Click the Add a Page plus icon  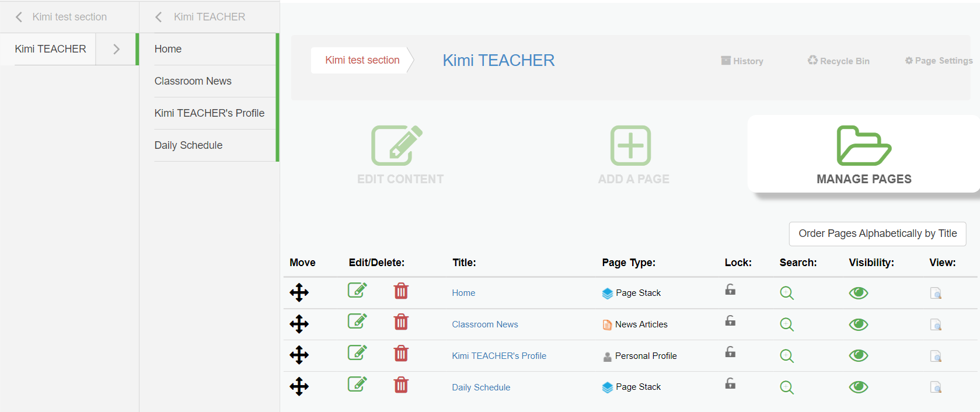[630, 145]
